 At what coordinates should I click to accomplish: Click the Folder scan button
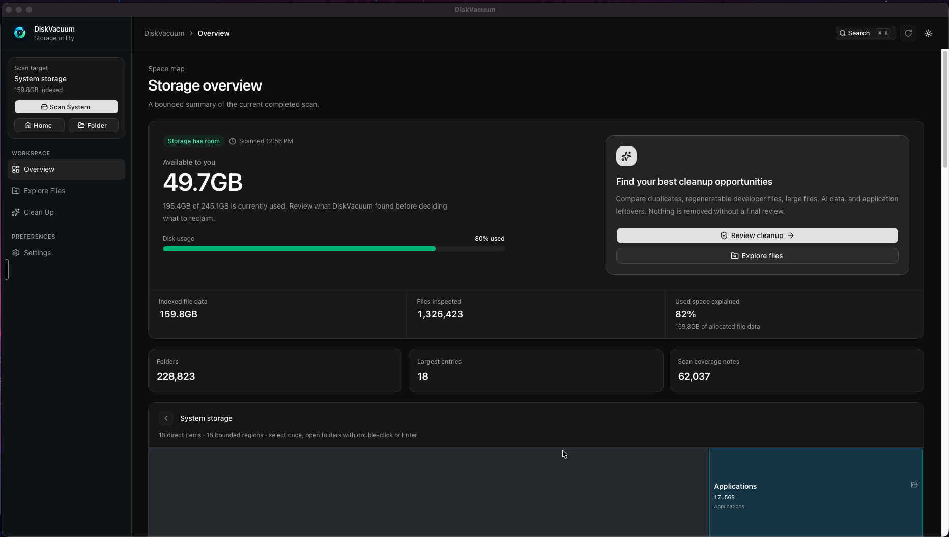point(94,125)
